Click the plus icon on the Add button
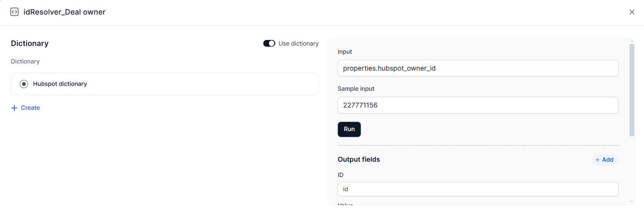644x217 pixels. click(x=598, y=159)
